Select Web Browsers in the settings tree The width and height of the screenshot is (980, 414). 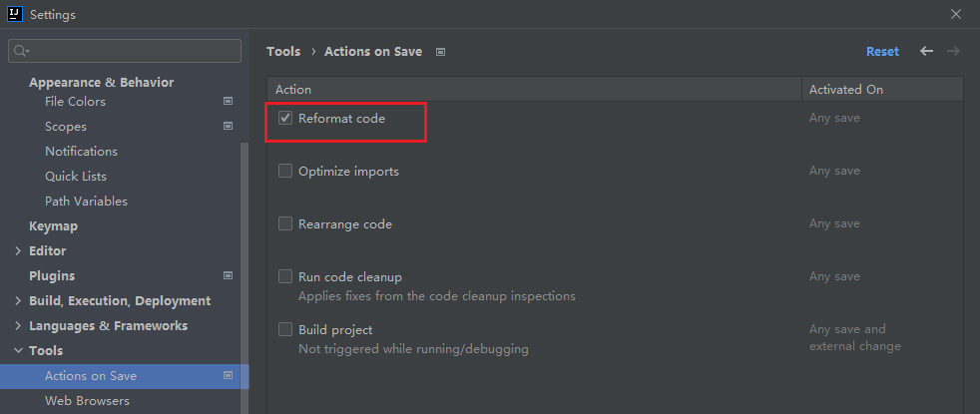[x=87, y=401]
